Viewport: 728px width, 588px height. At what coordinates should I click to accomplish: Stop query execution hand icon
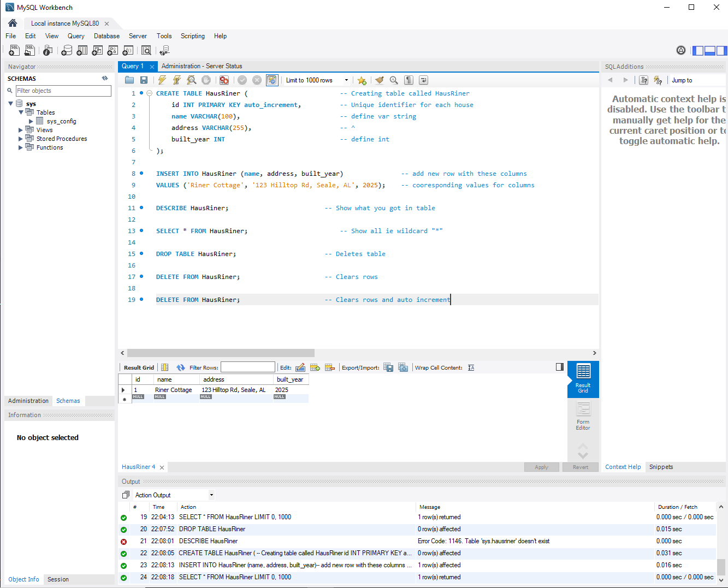coord(206,80)
